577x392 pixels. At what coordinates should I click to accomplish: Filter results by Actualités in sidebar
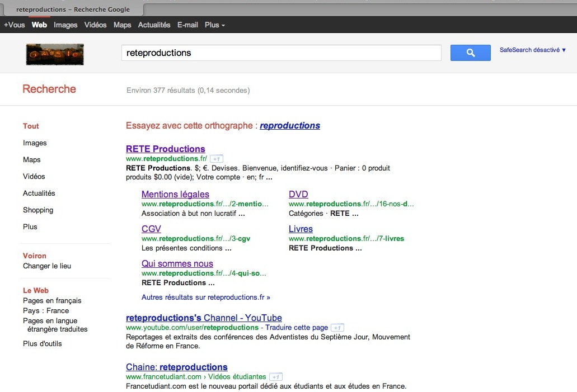click(x=39, y=193)
